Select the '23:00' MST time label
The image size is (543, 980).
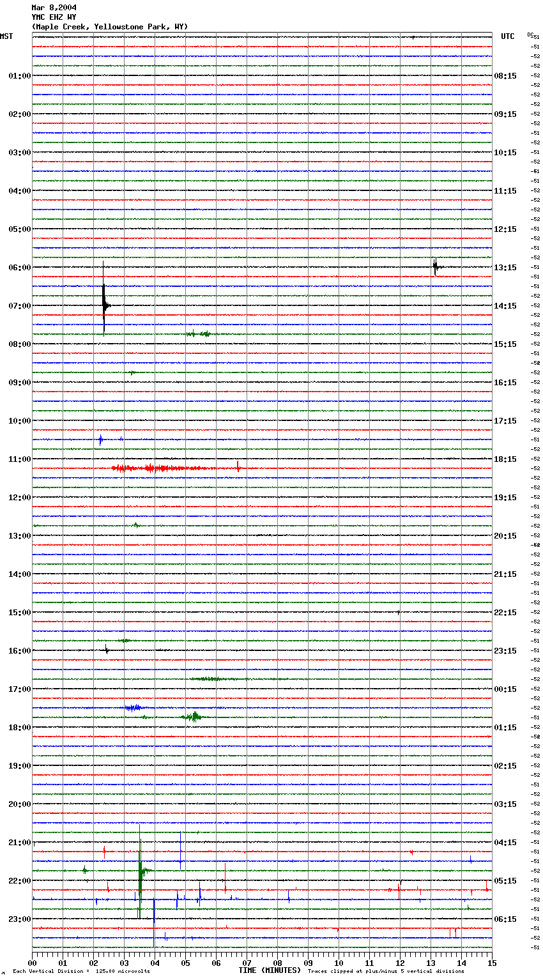coord(20,919)
